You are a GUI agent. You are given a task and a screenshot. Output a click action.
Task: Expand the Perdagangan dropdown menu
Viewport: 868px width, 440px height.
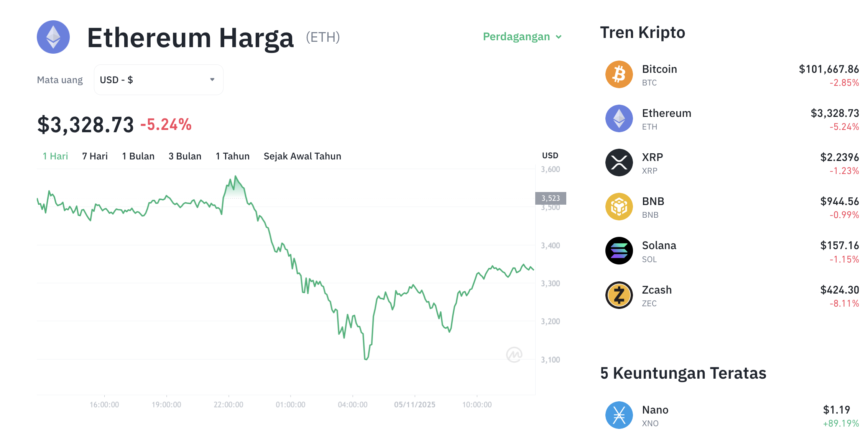tap(521, 36)
